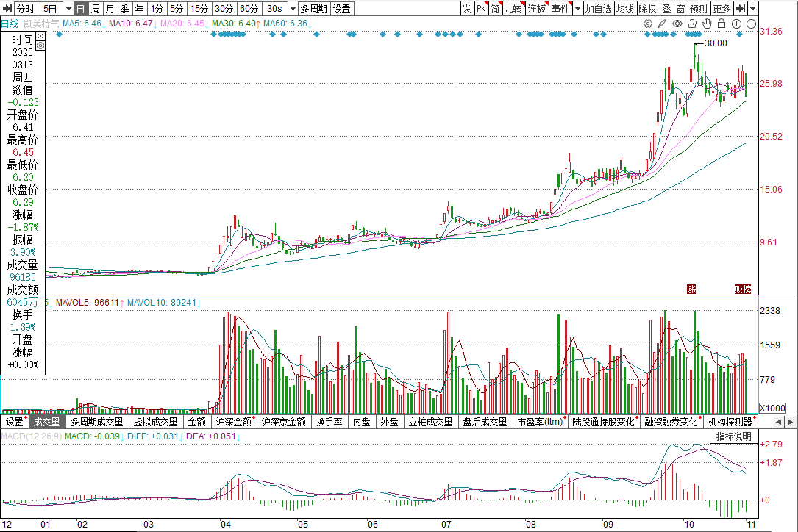Expand the 5日 period dropdown
The image size is (798, 532).
pyautogui.click(x=68, y=9)
